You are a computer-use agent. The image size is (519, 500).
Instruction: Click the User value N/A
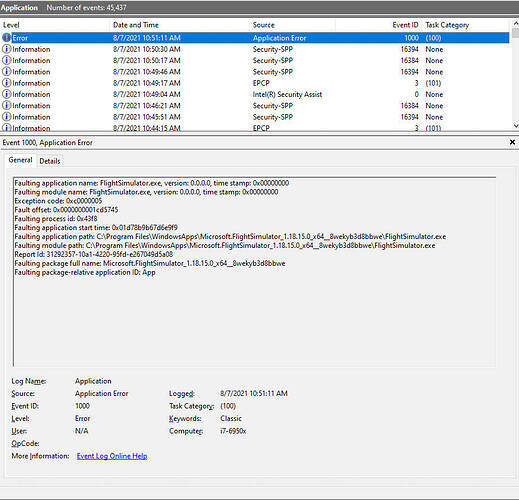[81, 431]
